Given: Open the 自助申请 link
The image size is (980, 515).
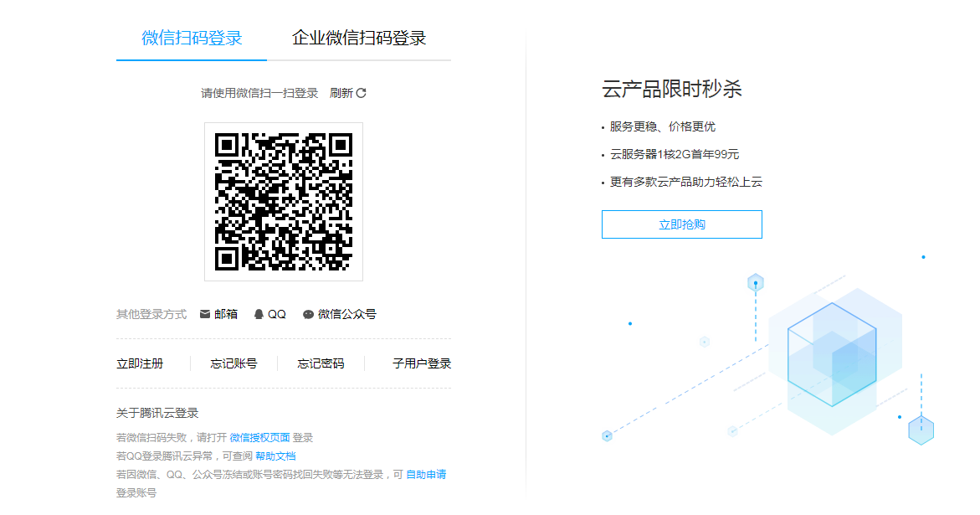Looking at the screenshot, I should click(x=426, y=474).
